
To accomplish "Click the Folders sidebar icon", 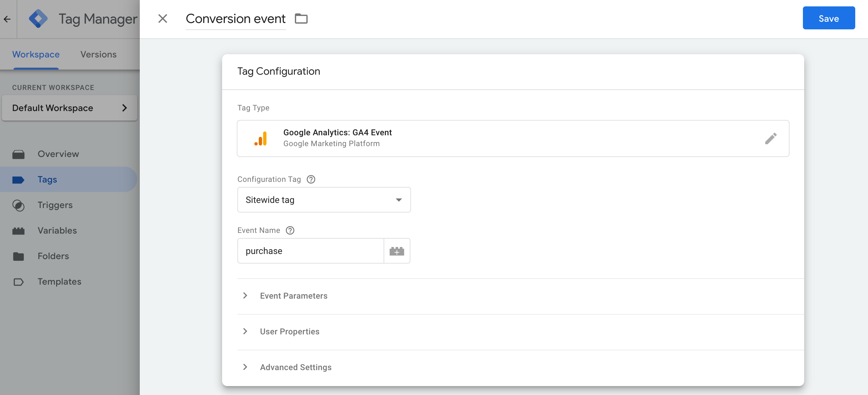I will [x=19, y=256].
